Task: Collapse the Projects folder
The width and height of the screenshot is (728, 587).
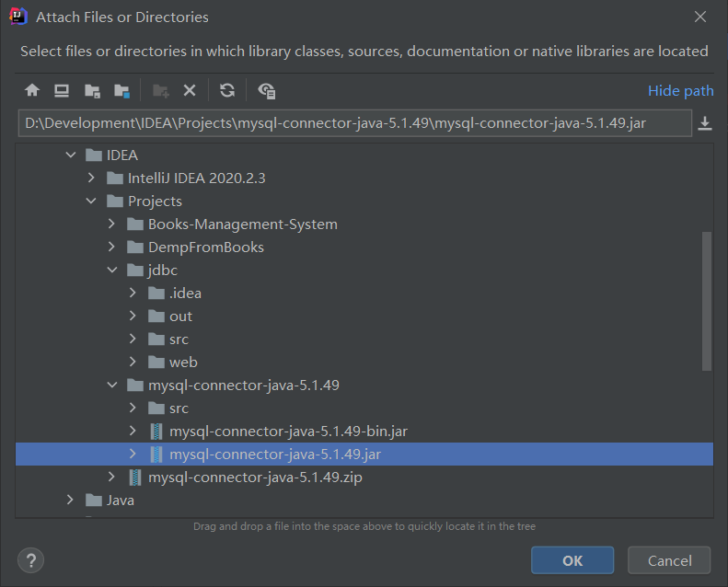Action: coord(91,201)
